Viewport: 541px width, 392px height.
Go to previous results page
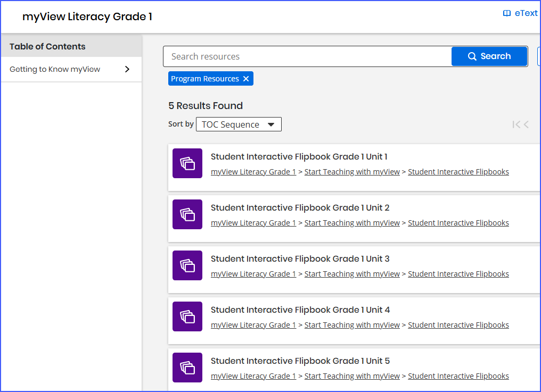pos(526,124)
